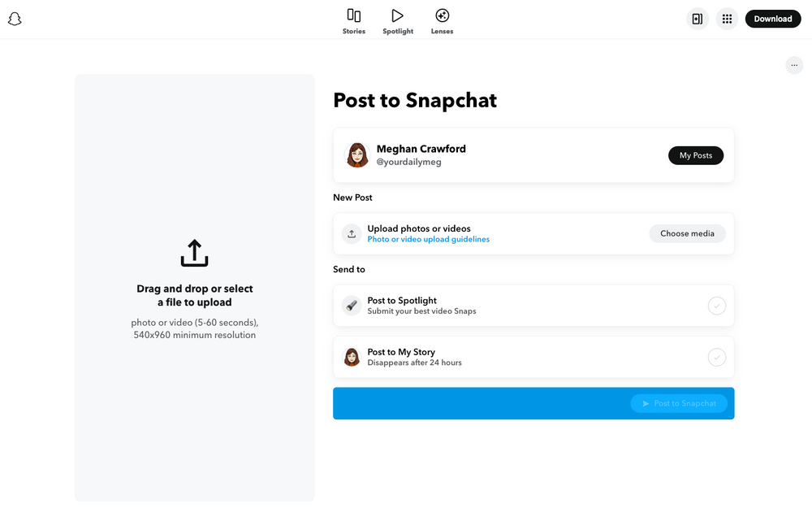Click Meghan Crawford's Bitmoji avatar
Image resolution: width=812 pixels, height=508 pixels.
point(356,154)
